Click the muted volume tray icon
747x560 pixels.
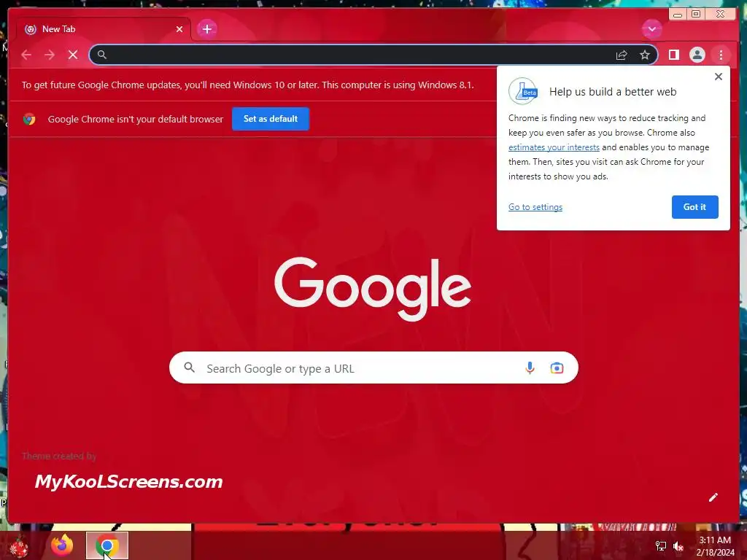click(x=678, y=546)
